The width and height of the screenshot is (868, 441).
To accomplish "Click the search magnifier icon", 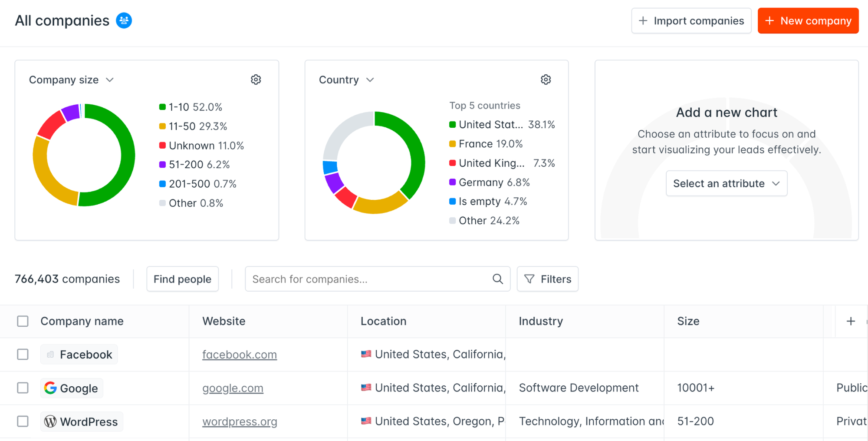I will [497, 279].
